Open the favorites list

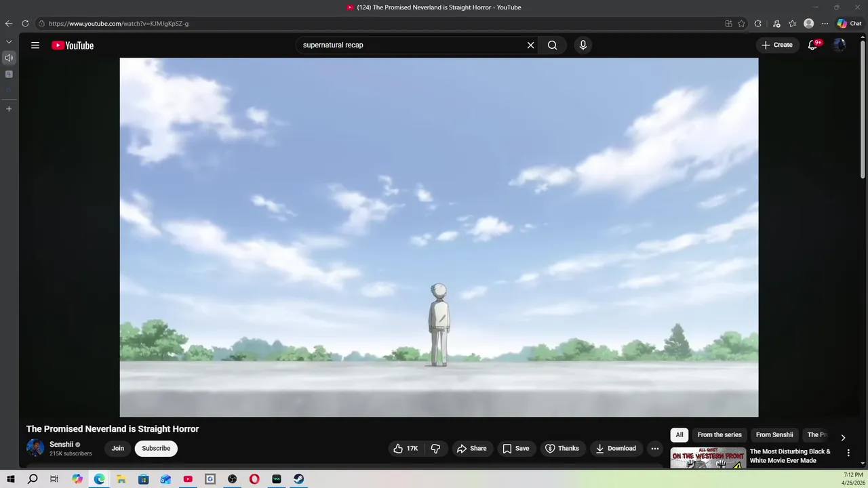point(793,24)
